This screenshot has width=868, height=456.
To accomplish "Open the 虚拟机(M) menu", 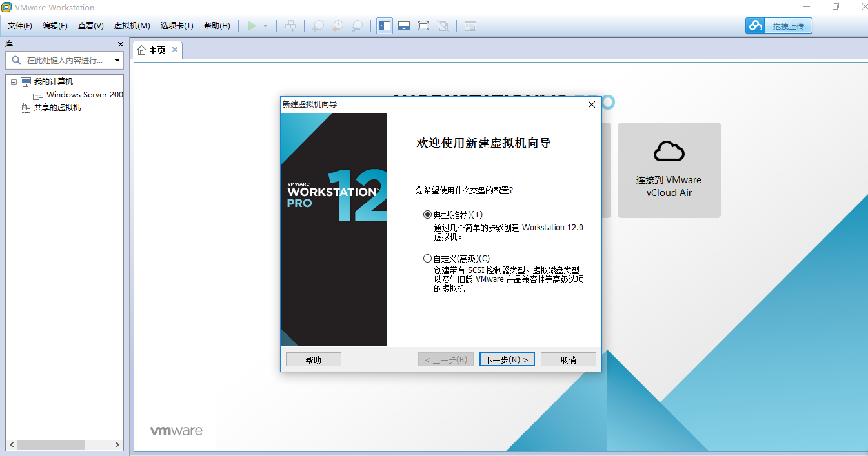I will click(x=132, y=26).
